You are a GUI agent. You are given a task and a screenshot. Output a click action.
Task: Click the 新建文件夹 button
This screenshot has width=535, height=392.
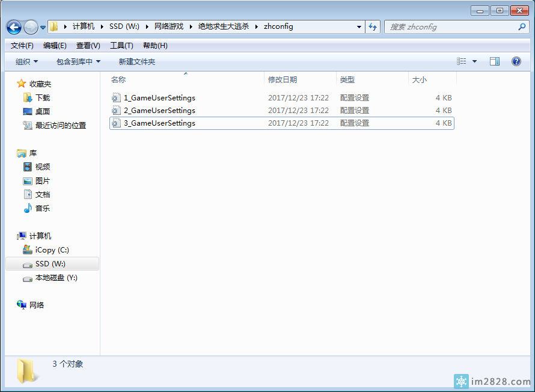136,61
